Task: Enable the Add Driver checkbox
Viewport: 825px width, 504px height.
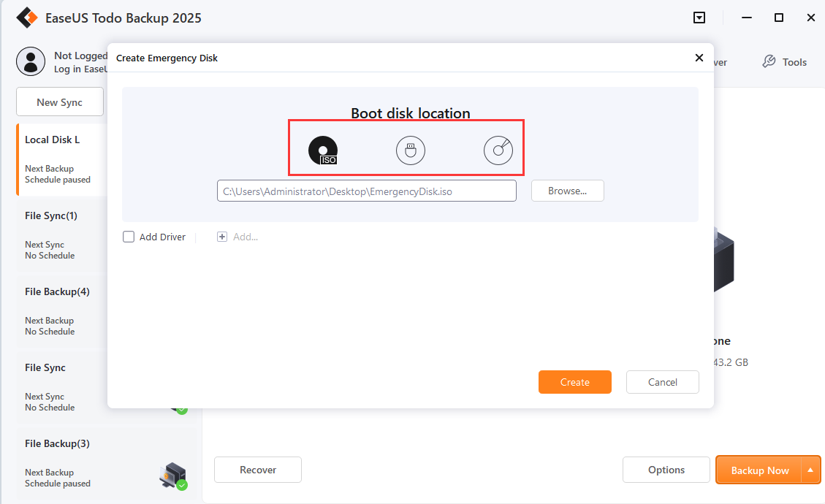Action: tap(129, 237)
